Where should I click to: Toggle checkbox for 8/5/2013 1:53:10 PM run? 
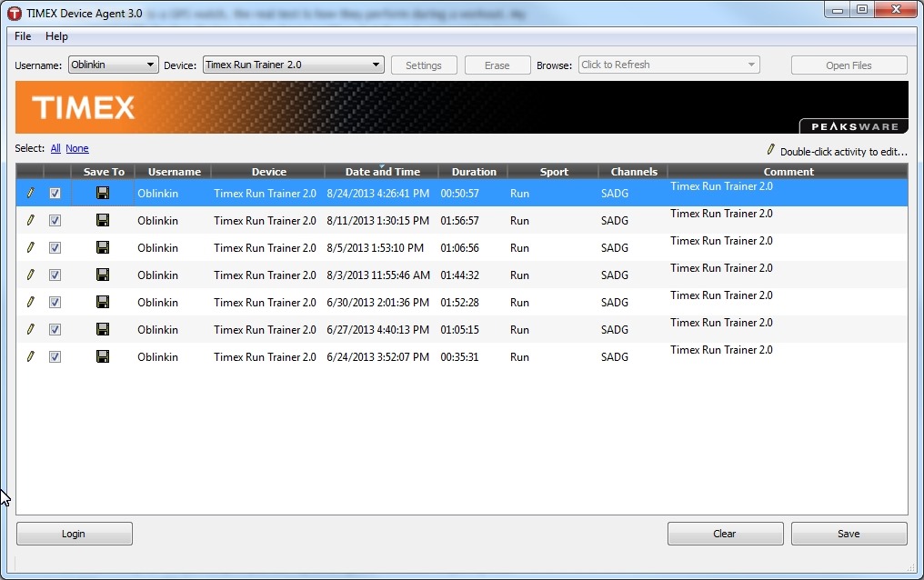[x=55, y=248]
